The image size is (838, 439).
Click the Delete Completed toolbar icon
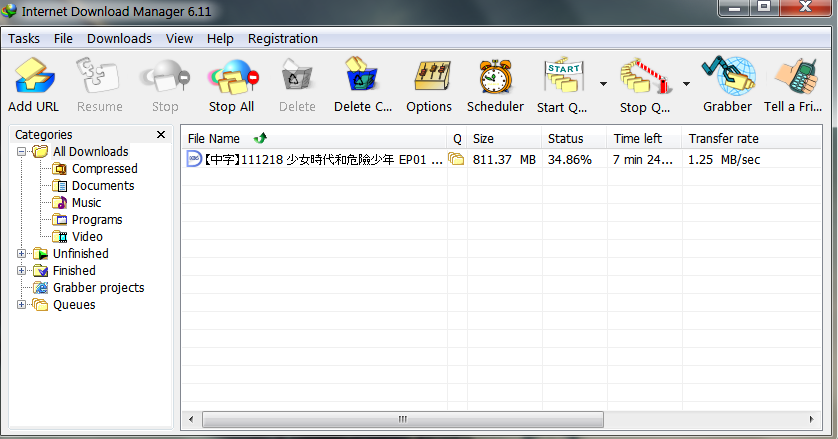pos(362,75)
